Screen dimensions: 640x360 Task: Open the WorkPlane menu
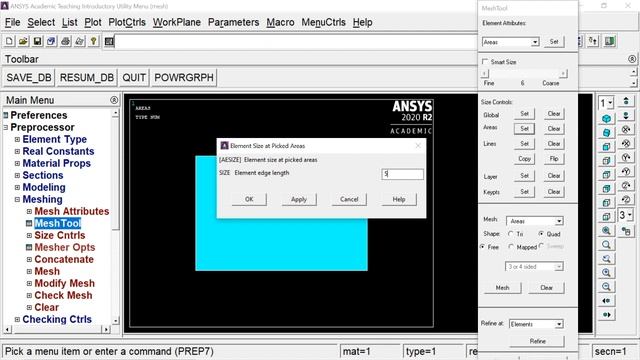pos(177,22)
